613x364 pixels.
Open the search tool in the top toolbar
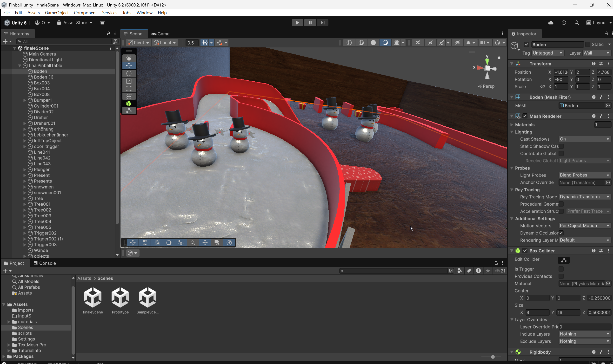576,22
